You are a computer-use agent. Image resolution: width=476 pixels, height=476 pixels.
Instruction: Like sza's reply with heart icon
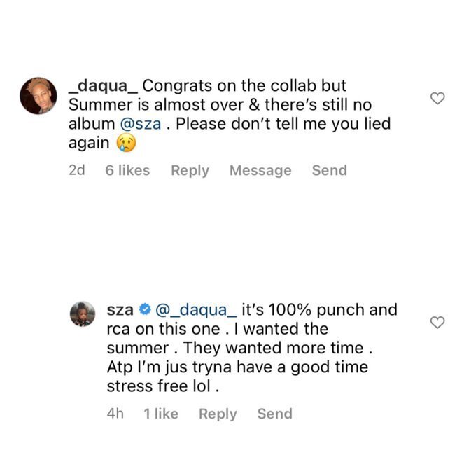[x=437, y=323]
